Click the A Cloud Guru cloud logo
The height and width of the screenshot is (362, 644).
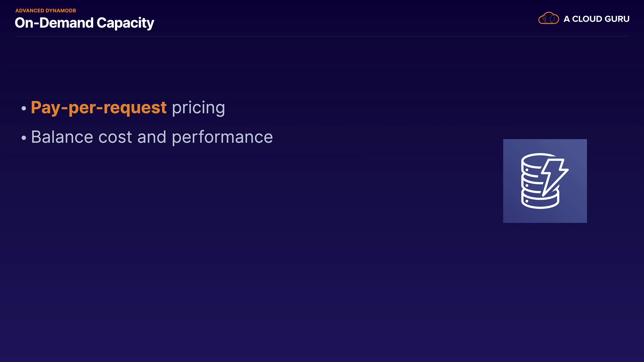pos(548,18)
